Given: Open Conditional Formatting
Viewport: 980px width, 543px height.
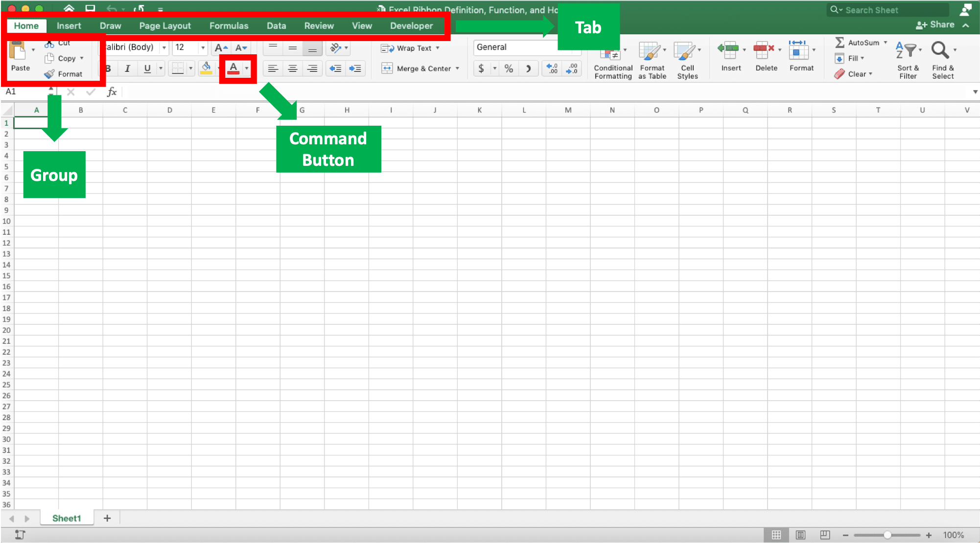Looking at the screenshot, I should point(613,61).
